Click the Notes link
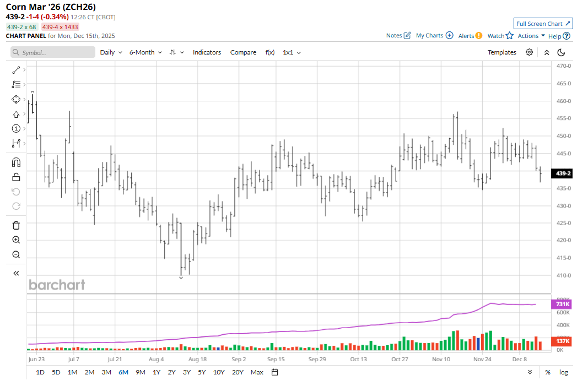 394,36
